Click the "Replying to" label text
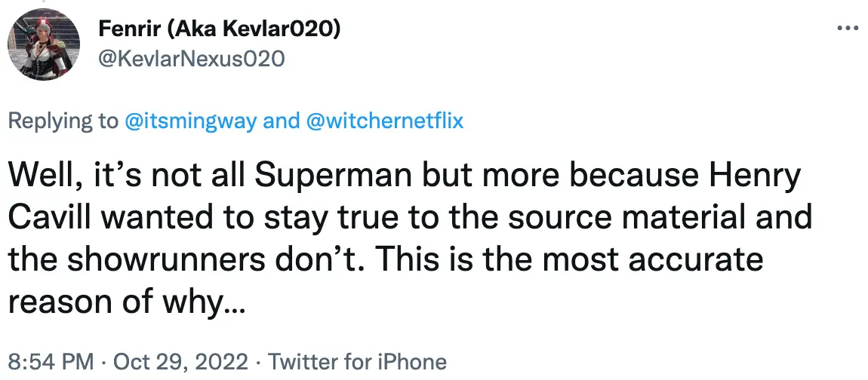Image resolution: width=868 pixels, height=380 pixels. coord(63,121)
